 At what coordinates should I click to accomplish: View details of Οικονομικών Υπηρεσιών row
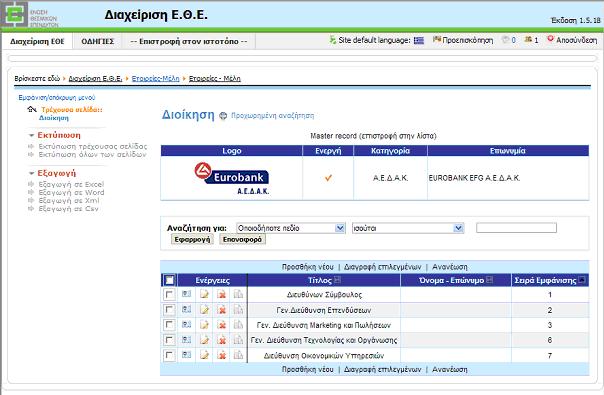click(x=186, y=355)
